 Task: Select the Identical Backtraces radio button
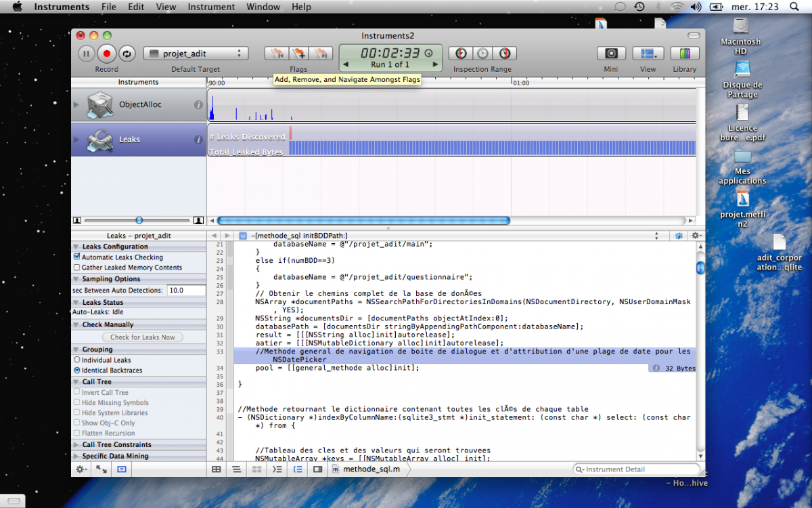tap(76, 371)
